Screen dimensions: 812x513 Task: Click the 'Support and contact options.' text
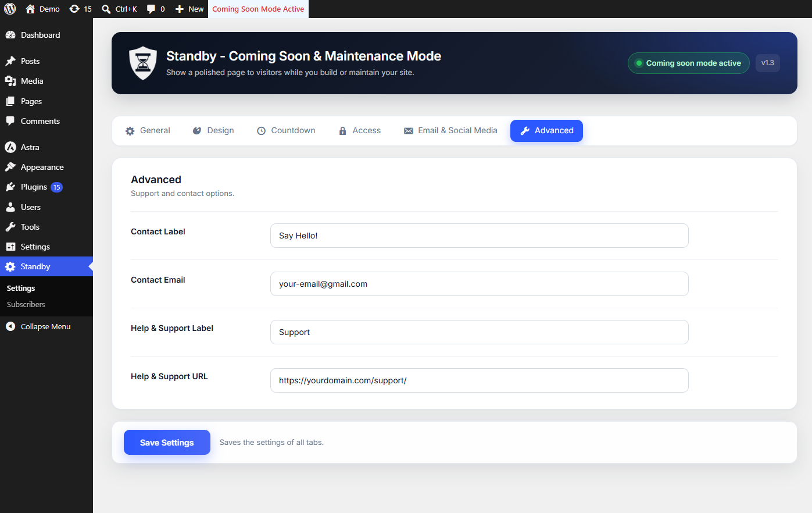tap(183, 193)
